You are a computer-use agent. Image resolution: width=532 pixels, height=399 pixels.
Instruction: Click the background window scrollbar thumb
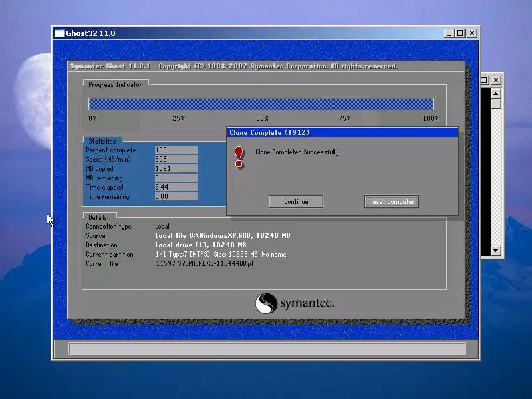pos(495,104)
